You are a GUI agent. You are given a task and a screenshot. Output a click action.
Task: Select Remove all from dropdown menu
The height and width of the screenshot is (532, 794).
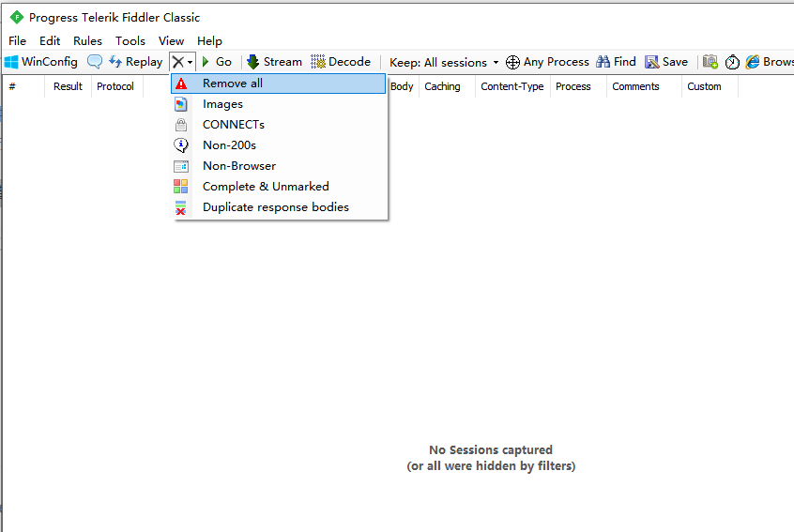click(x=279, y=84)
